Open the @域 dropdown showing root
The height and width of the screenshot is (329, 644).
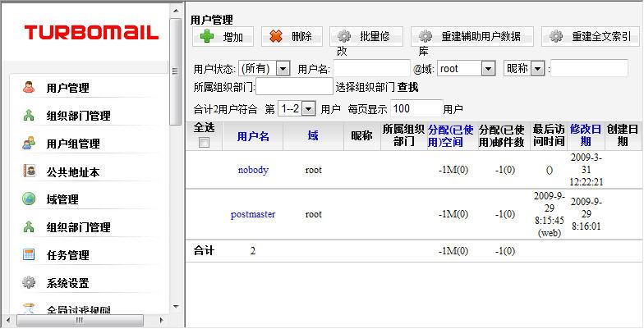click(467, 69)
